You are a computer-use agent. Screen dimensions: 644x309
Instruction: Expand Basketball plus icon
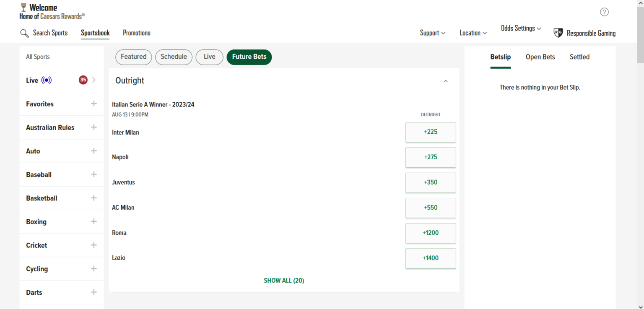point(94,197)
